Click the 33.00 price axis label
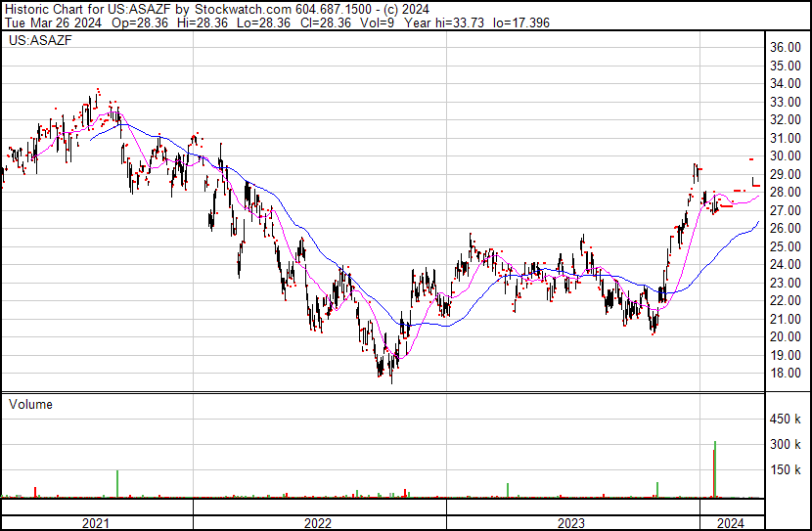This screenshot has width=812, height=531. point(786,102)
